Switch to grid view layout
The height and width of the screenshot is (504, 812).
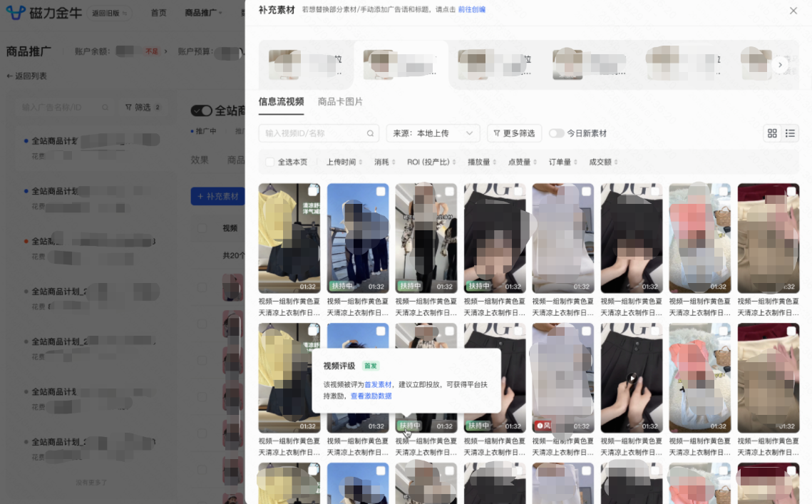click(x=772, y=133)
